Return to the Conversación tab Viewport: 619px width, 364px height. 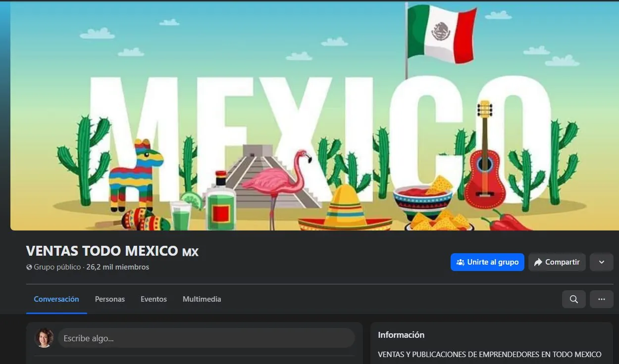coord(56,299)
